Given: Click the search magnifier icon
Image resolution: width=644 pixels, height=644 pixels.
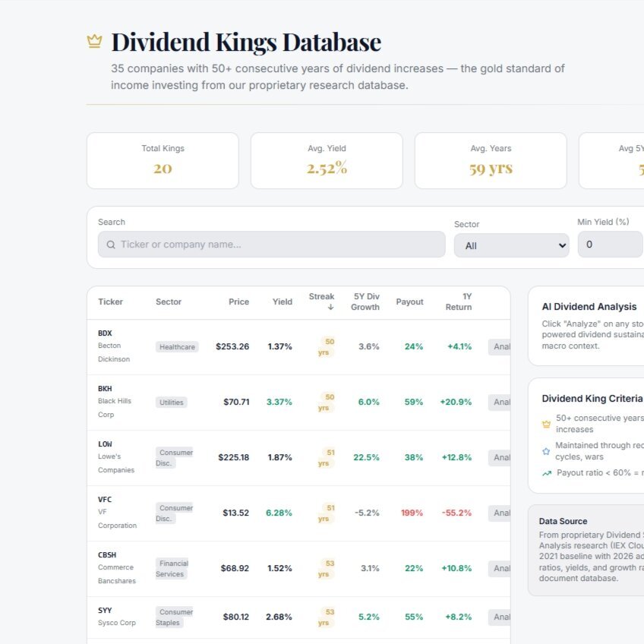Looking at the screenshot, I should [111, 245].
